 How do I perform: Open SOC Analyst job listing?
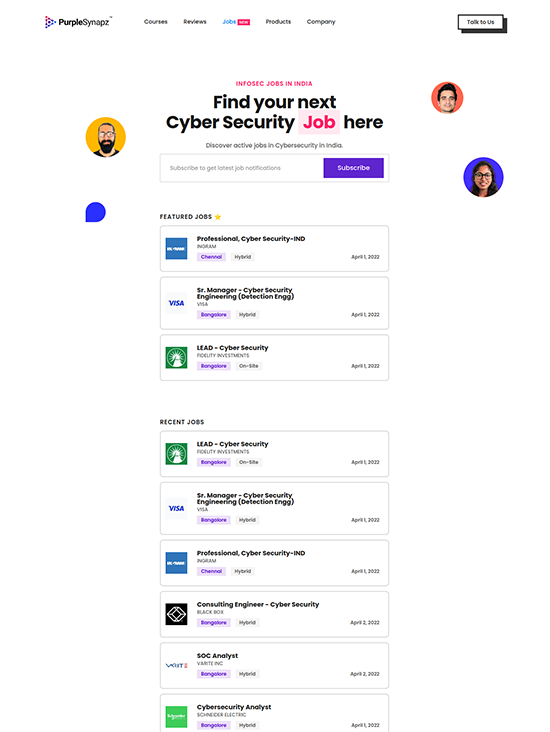point(275,666)
